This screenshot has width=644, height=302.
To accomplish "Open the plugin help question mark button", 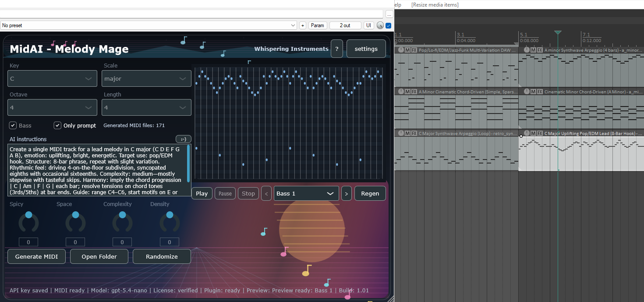I will click(x=336, y=49).
